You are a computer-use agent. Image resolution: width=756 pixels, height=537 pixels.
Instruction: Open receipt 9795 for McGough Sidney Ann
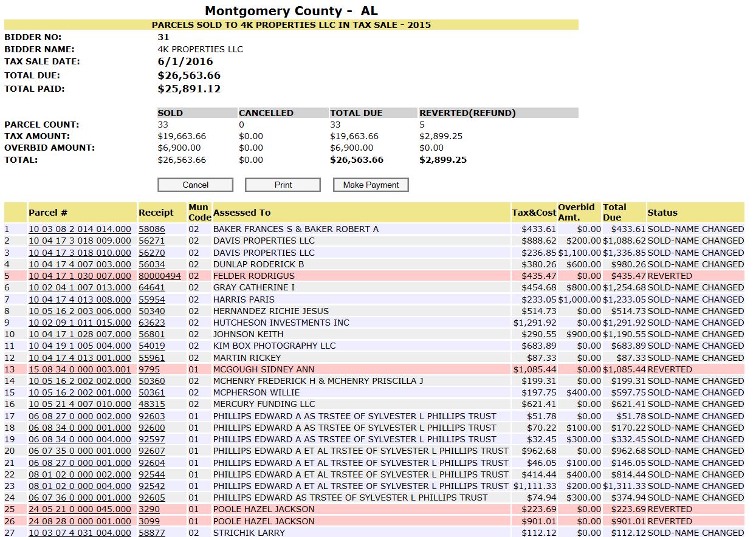[x=149, y=369]
